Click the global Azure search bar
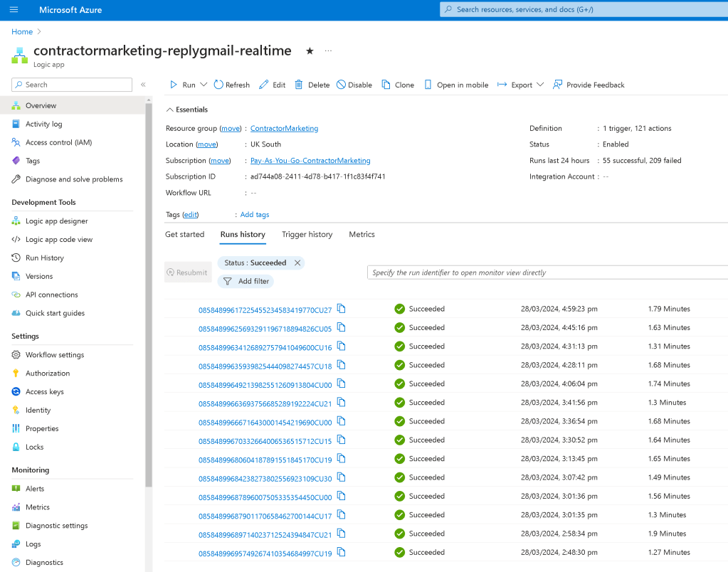The width and height of the screenshot is (728, 572). click(x=584, y=9)
